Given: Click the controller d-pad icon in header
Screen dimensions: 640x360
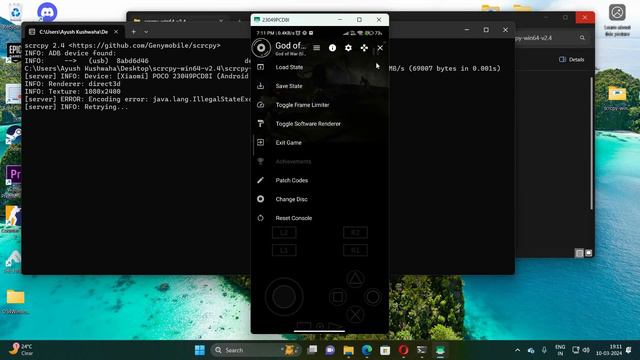Looking at the screenshot, I should click(x=364, y=48).
